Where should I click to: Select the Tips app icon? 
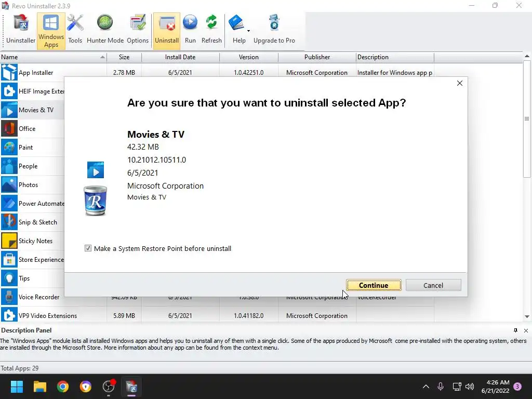(9, 278)
